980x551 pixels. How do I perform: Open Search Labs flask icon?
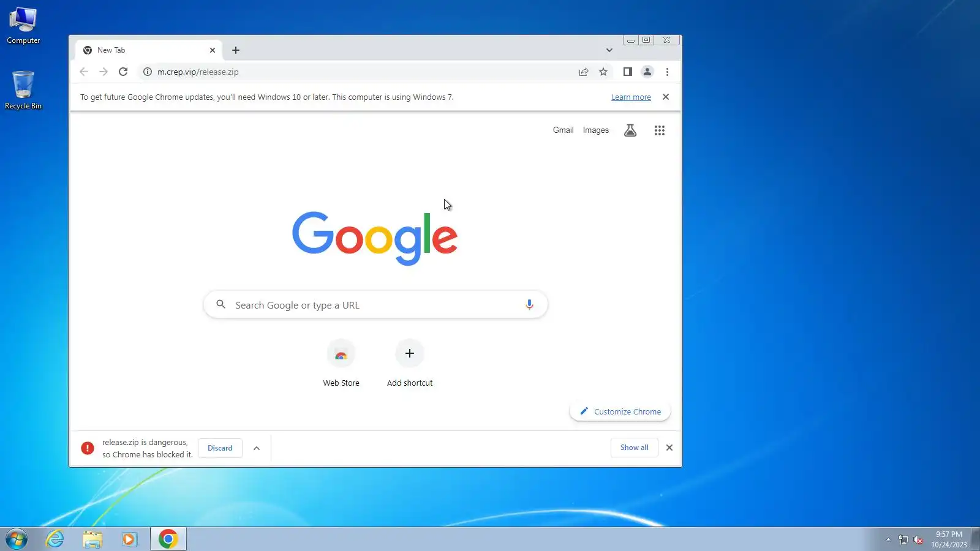tap(630, 130)
